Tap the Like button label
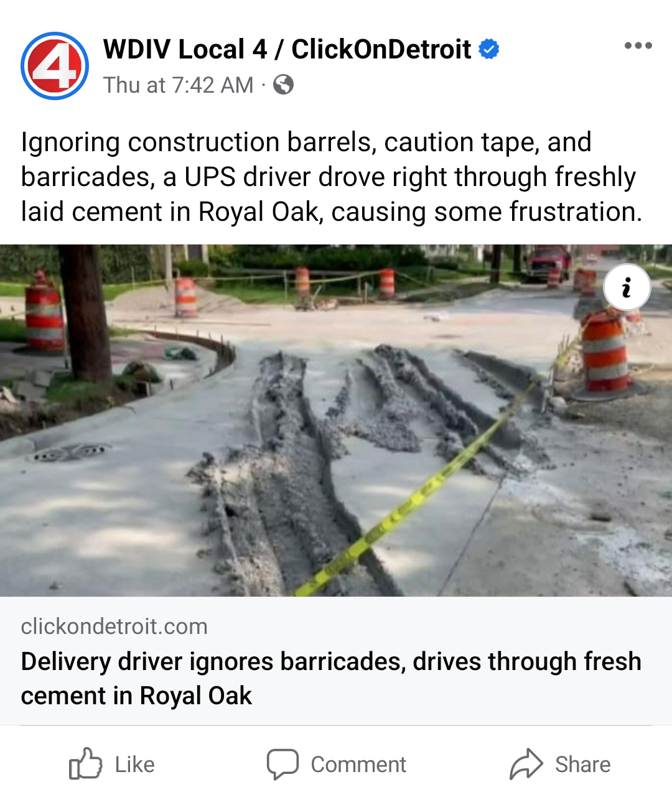The width and height of the screenshot is (672, 787). point(134,764)
